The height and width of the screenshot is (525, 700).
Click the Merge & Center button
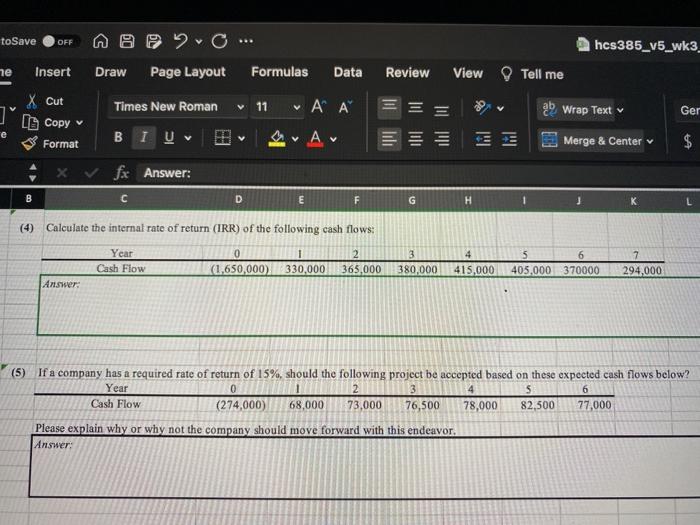591,141
